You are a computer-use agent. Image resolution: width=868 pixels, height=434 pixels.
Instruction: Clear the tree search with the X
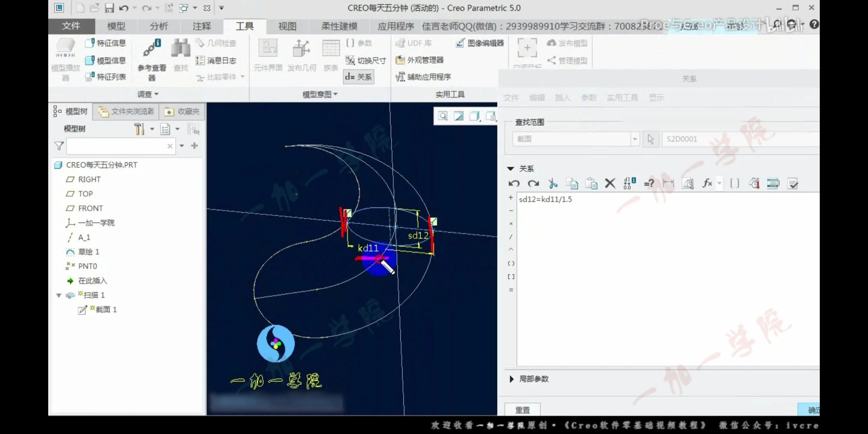170,146
